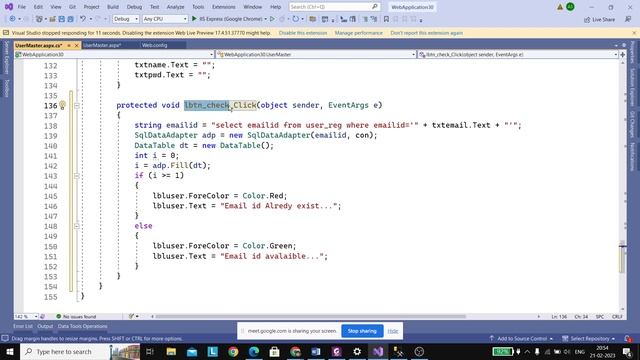Click the browser refresh icon
This screenshot has width=640, height=360.
(296, 19)
